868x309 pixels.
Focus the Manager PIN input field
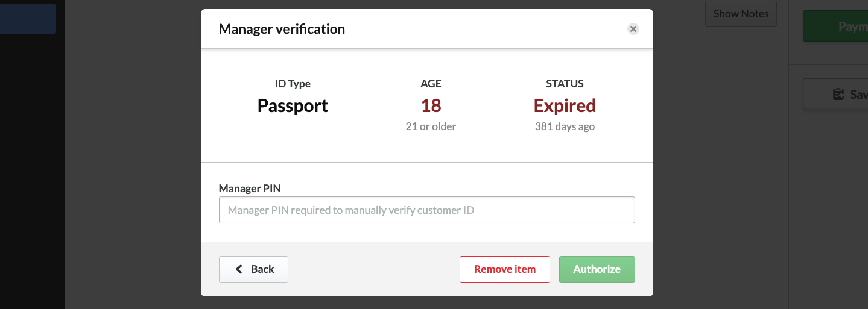(x=426, y=210)
